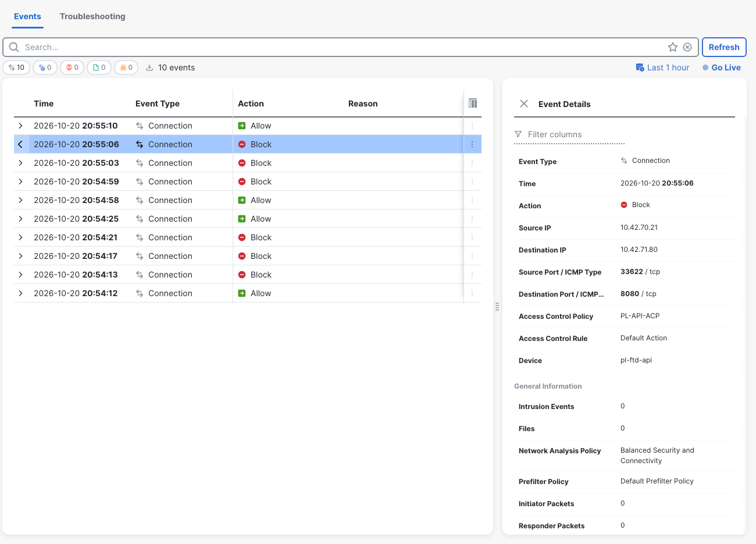Click the PL-API-ACP policy value
This screenshot has width=756, height=544.
click(640, 316)
